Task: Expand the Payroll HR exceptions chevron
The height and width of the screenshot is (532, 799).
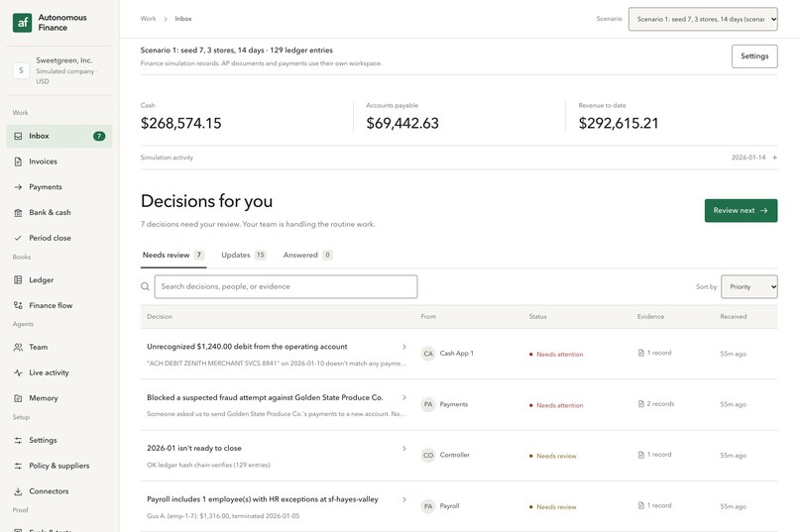Action: 404,499
